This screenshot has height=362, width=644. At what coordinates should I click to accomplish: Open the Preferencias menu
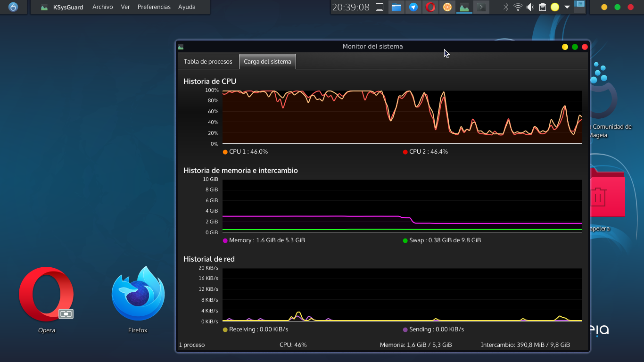(x=154, y=7)
